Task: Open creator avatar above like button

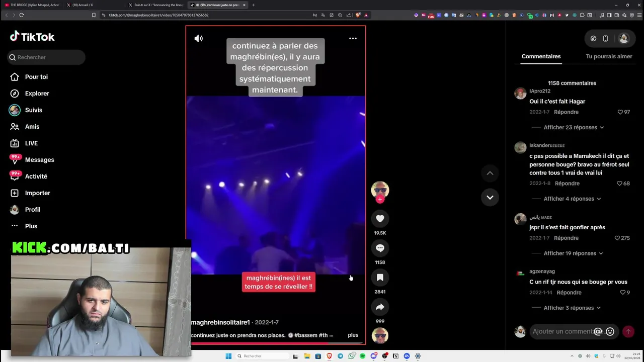Action: tap(380, 190)
